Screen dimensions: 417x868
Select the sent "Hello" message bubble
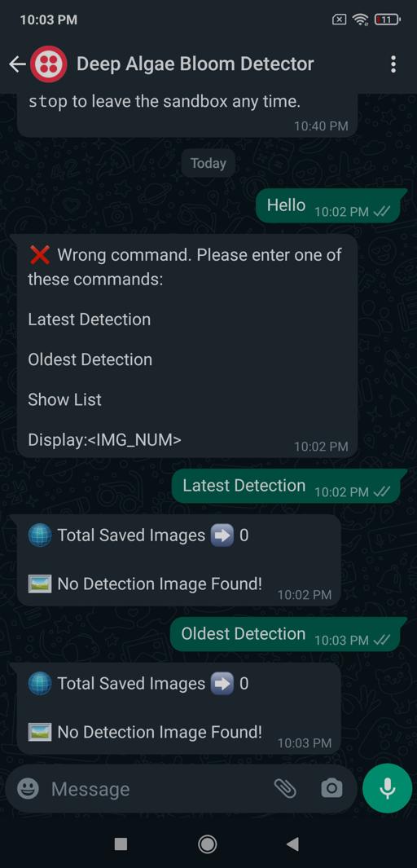[330, 206]
